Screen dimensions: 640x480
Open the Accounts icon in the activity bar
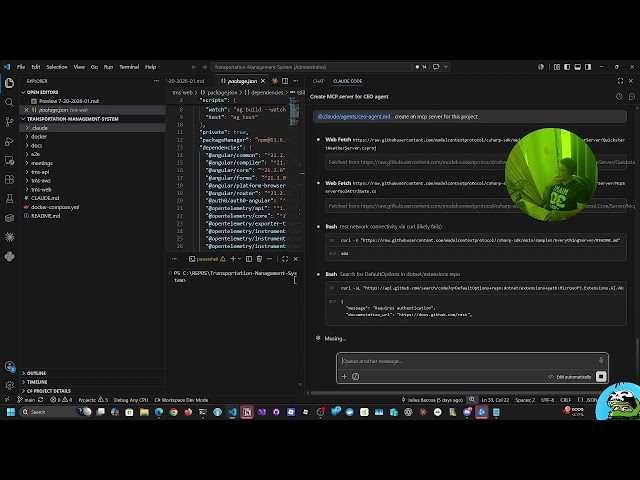[9, 366]
